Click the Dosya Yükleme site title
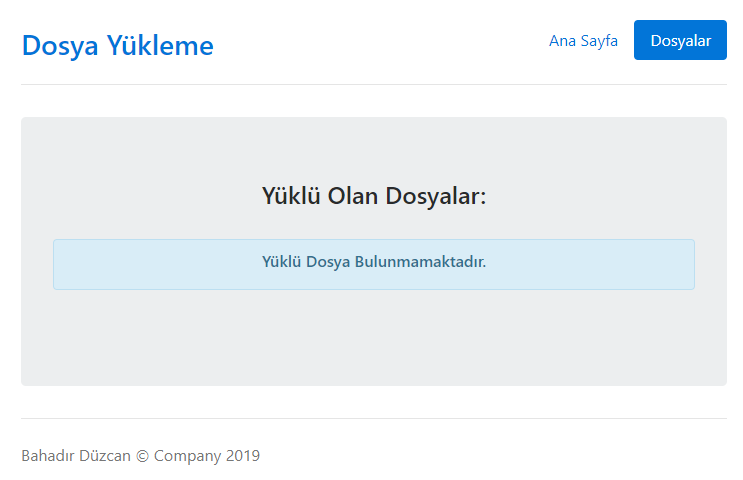This screenshot has width=743, height=480. coord(117,45)
